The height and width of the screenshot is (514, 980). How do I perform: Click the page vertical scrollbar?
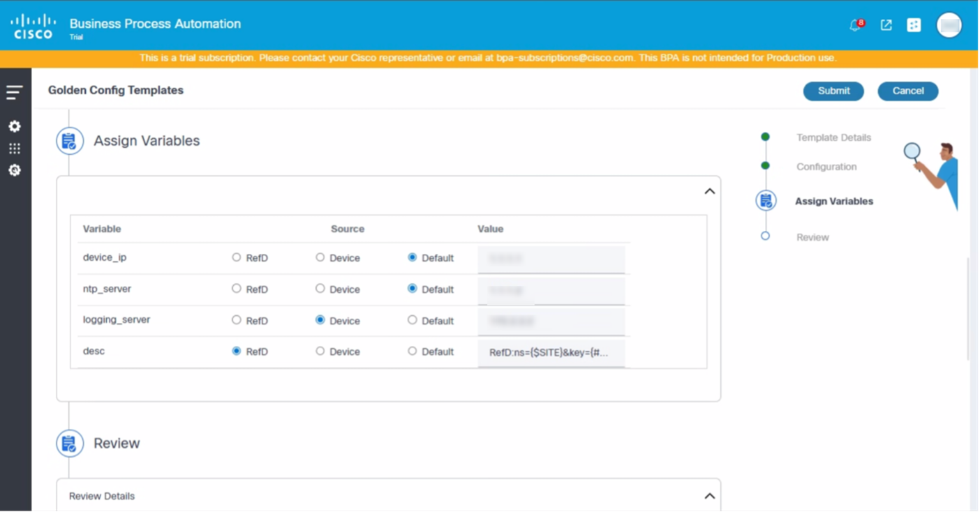pos(967,309)
